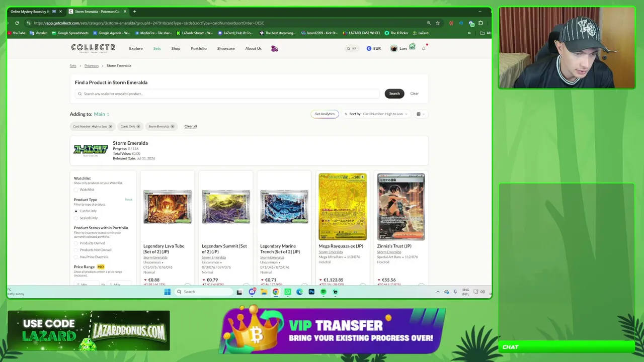This screenshot has width=644, height=362.
Task: Click the Zinnia's Trust (JP) title
Action: click(394, 246)
